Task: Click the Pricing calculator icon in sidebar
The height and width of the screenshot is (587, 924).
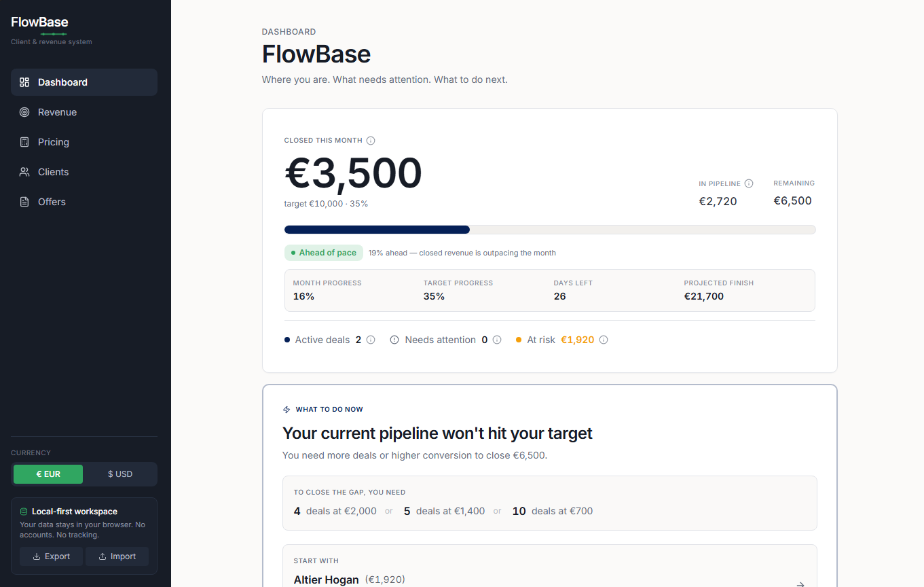Action: 24,142
